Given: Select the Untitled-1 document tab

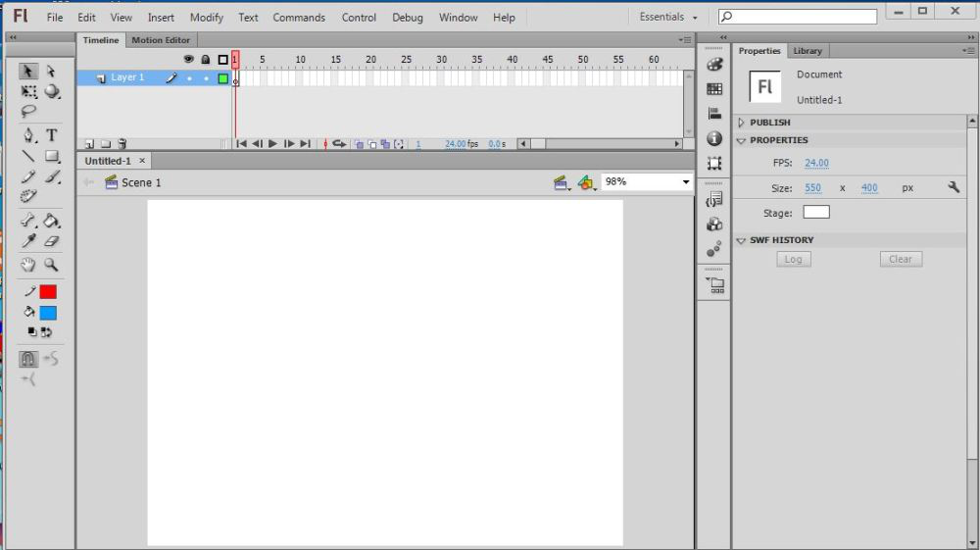Looking at the screenshot, I should click(108, 161).
